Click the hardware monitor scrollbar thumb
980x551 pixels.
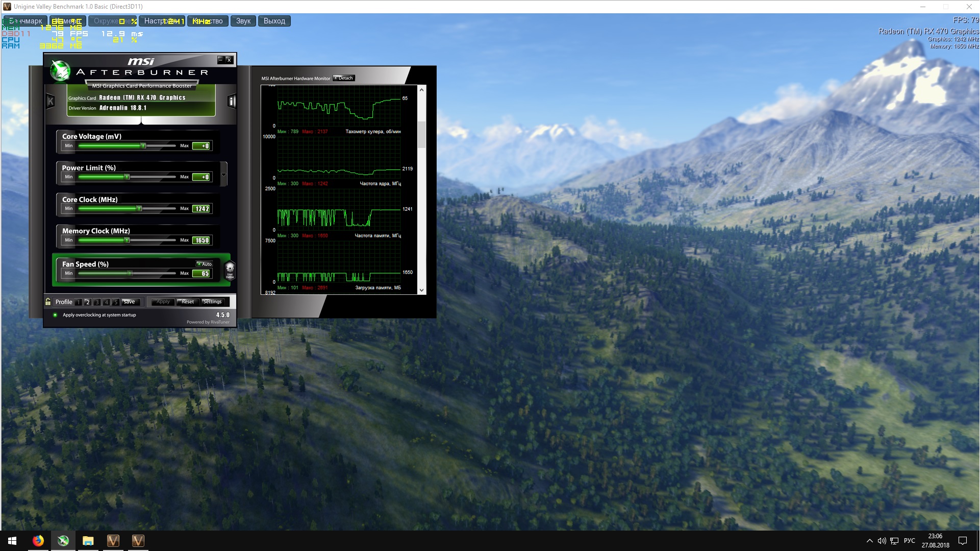pos(421,135)
